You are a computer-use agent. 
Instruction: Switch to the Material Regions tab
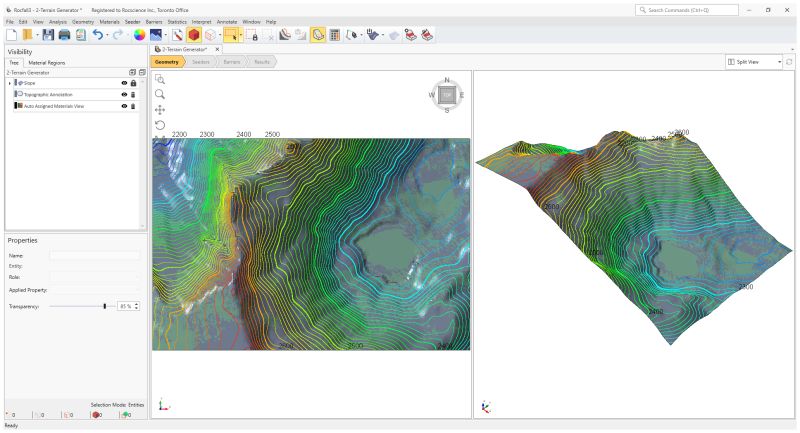coord(46,63)
